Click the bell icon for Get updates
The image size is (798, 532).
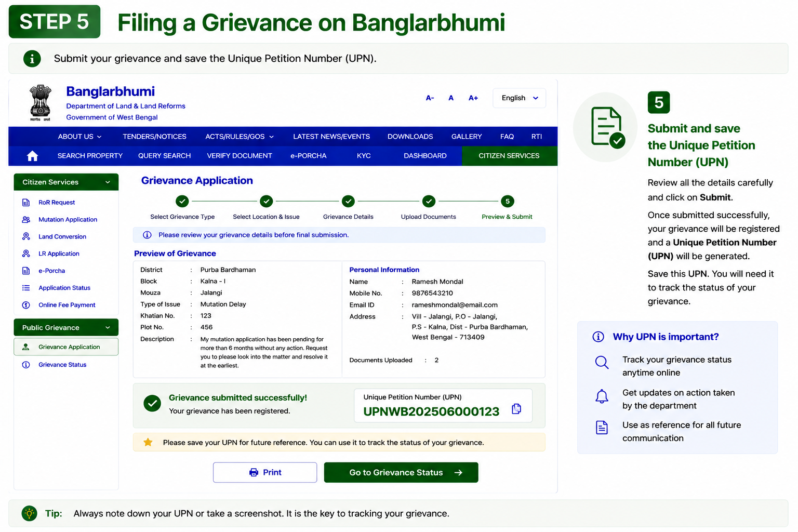(x=602, y=396)
